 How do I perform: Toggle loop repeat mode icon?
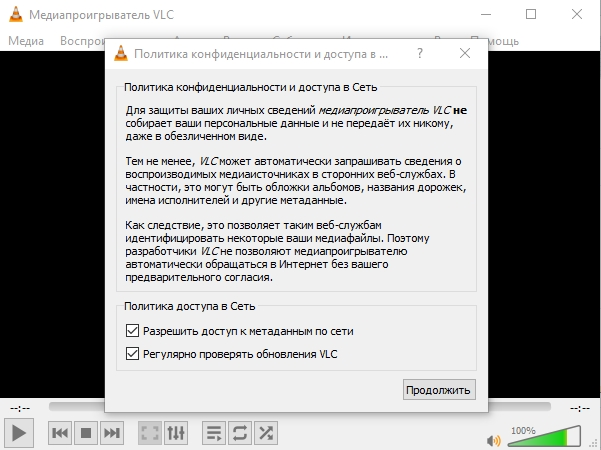coord(240,433)
